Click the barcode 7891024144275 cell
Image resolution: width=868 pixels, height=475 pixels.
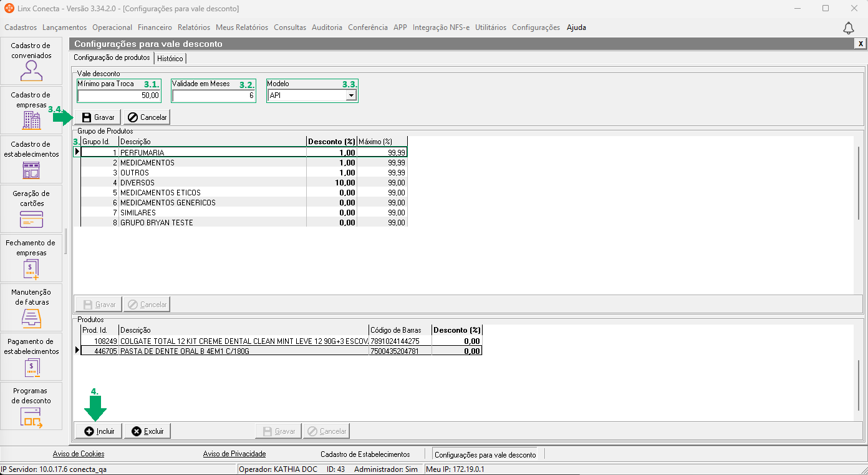pyautogui.click(x=400, y=341)
